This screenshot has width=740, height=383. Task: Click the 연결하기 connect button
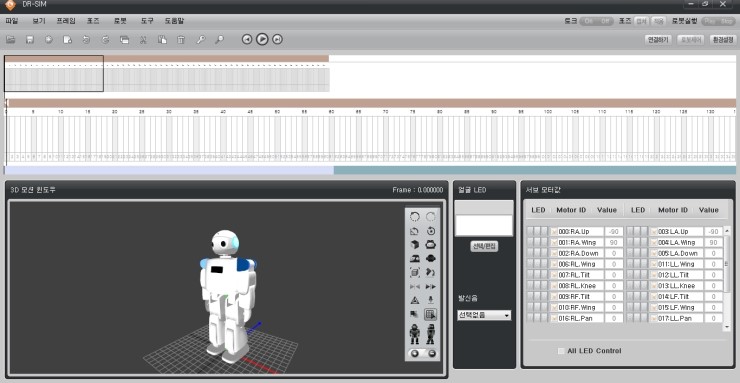(x=658, y=40)
